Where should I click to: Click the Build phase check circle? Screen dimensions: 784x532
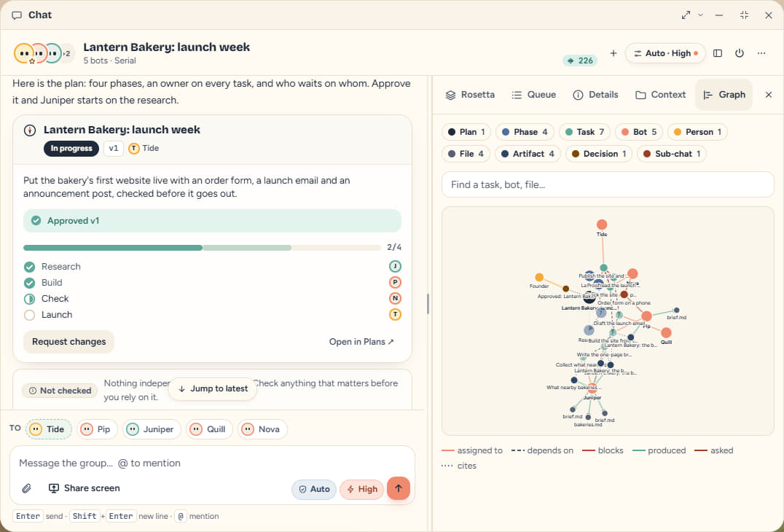pyautogui.click(x=29, y=283)
